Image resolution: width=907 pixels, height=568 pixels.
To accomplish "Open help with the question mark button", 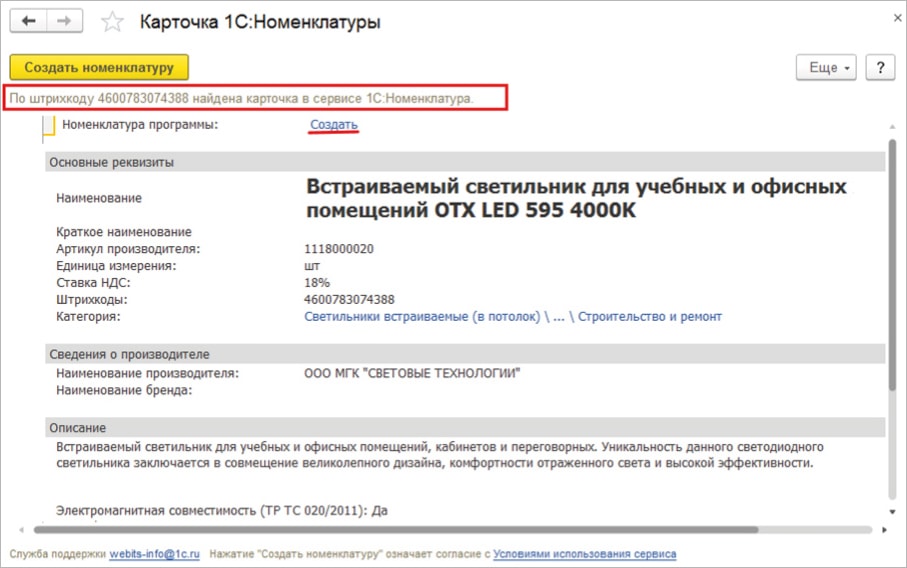I will click(x=879, y=67).
